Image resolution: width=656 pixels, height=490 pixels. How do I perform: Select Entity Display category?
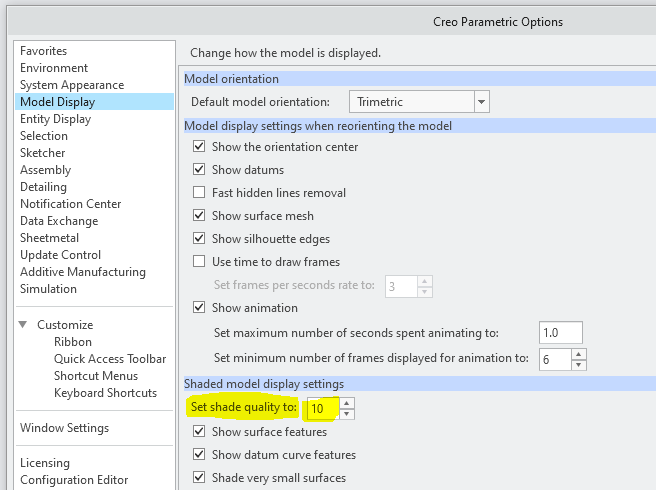[55, 119]
